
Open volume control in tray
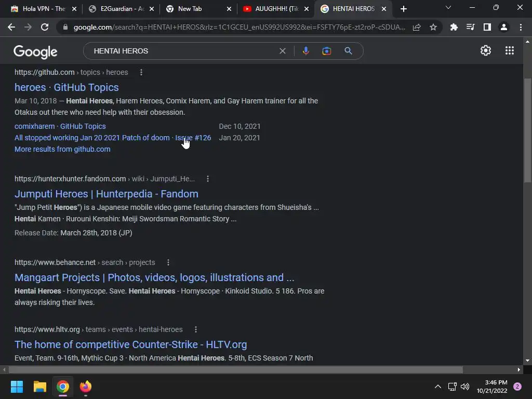click(465, 387)
